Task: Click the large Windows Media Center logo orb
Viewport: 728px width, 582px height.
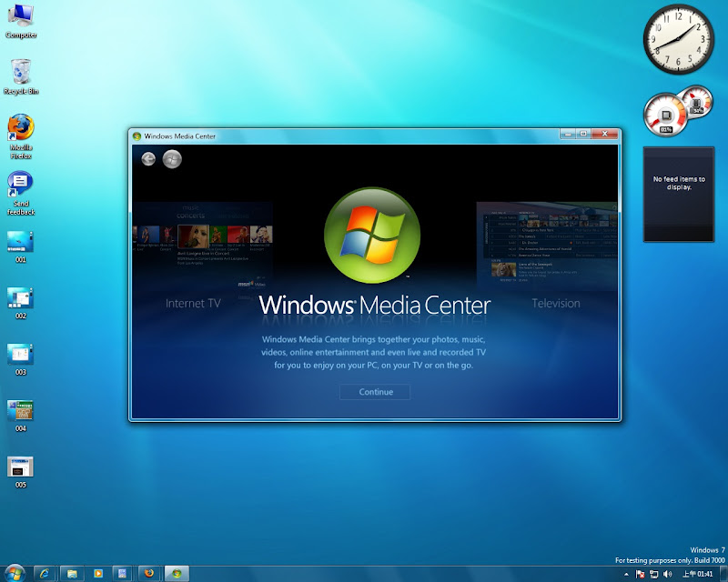Action: 372,235
